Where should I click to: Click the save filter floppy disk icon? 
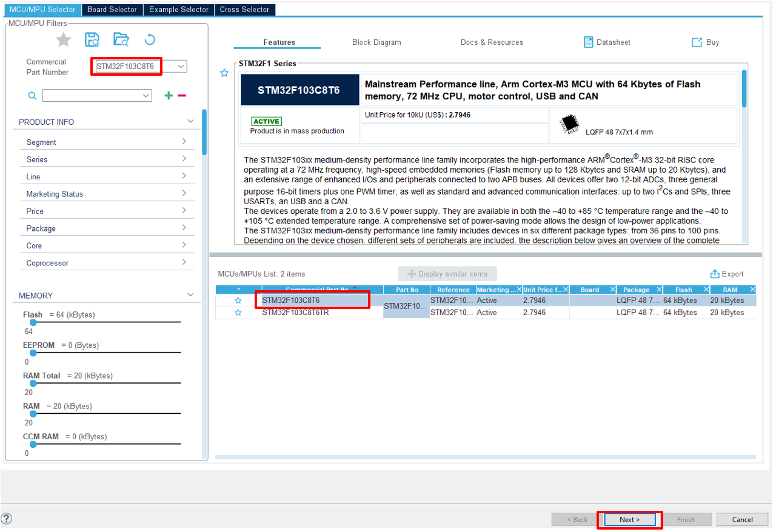(92, 40)
